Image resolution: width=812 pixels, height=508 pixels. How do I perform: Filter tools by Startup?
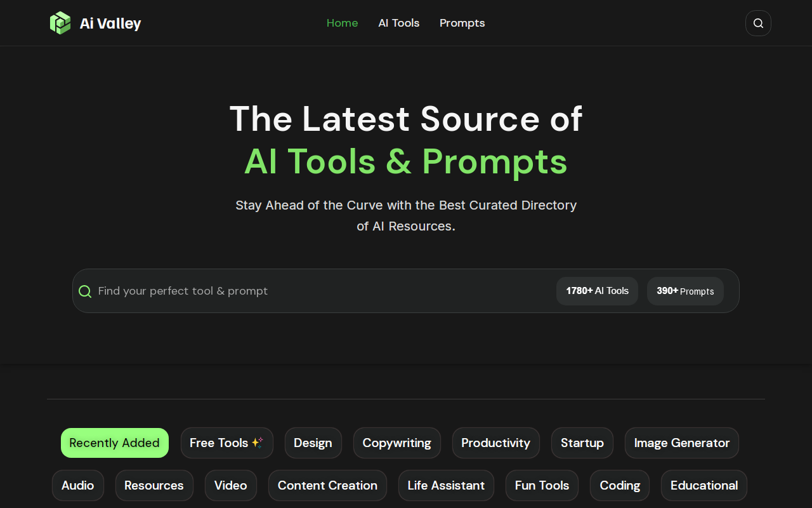point(582,443)
